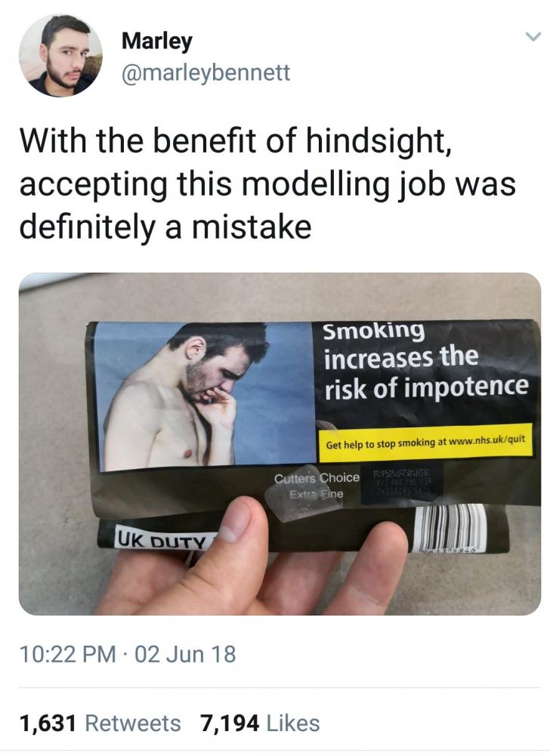
Task: Click the tweet text about modelling job
Action: pos(267,184)
